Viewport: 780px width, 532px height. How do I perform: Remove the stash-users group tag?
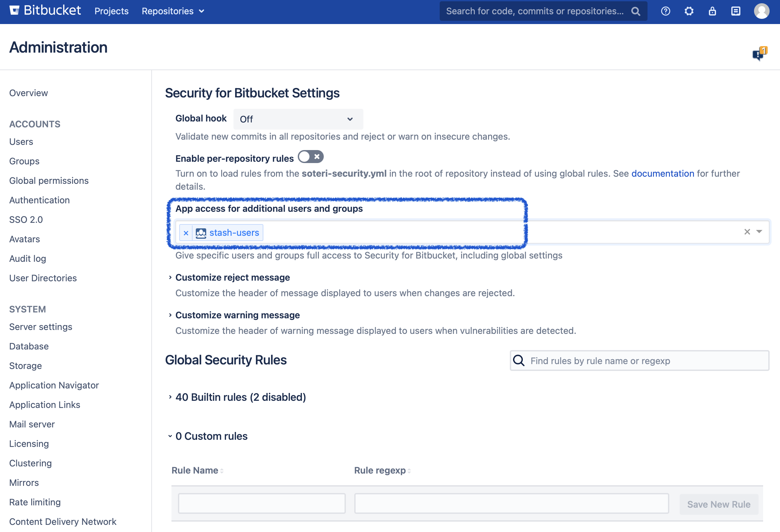[186, 233]
